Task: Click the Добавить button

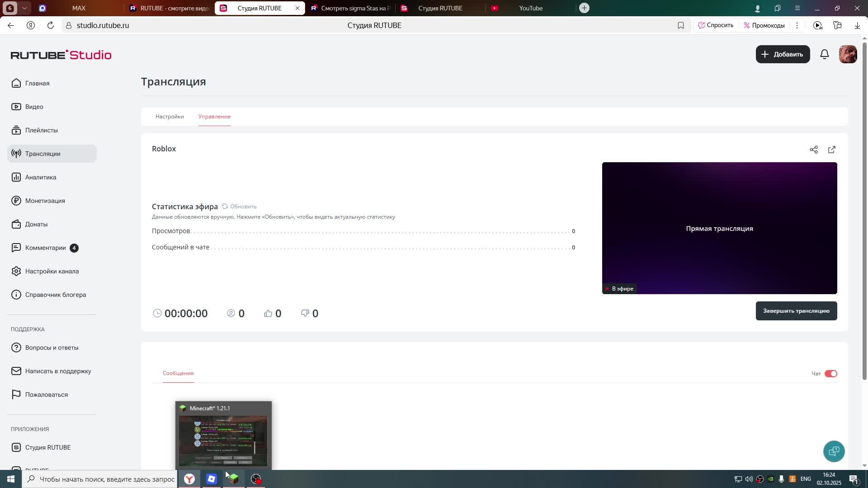Action: 783,54
